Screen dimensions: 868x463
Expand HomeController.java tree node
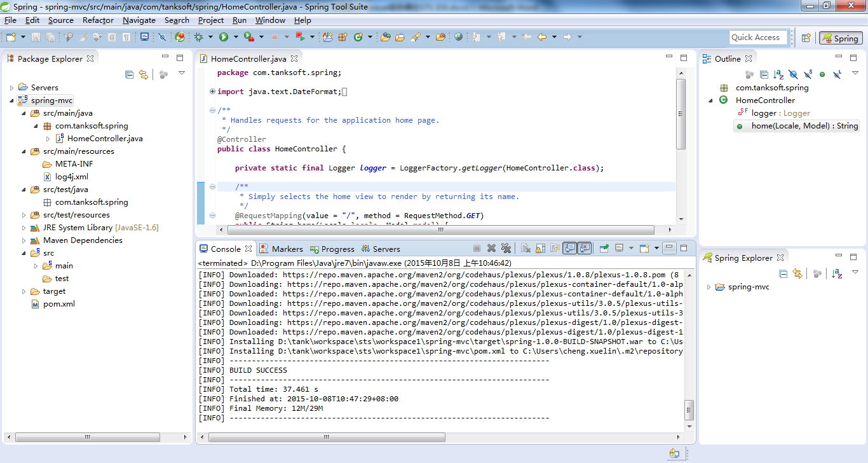(48, 139)
